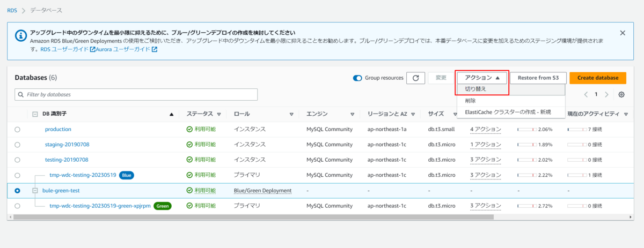Go to next page arrow
Viewport: 644px width, 248px height.
(x=606, y=95)
